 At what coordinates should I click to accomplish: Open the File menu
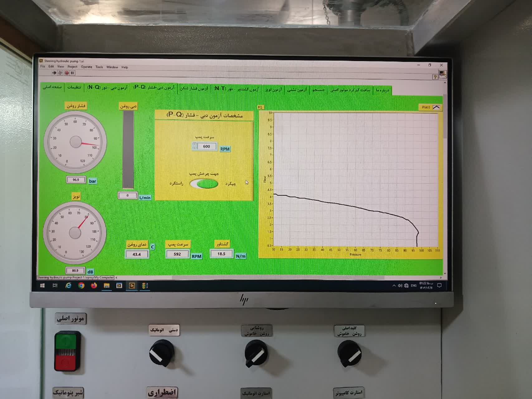click(43, 66)
